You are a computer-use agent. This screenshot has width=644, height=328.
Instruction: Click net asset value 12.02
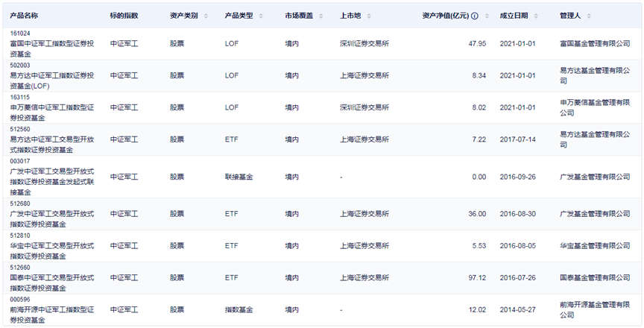click(477, 310)
